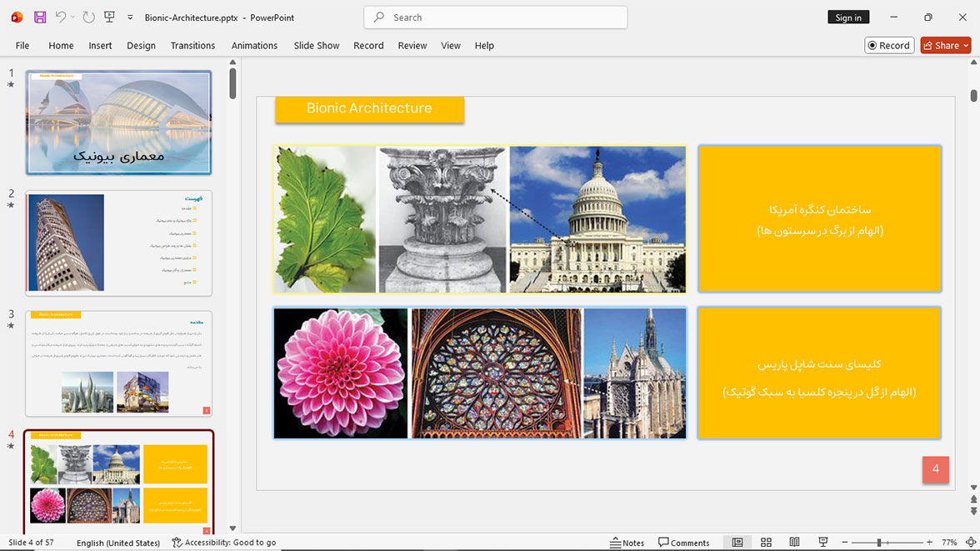Start presentation from beginning icon

click(x=109, y=18)
